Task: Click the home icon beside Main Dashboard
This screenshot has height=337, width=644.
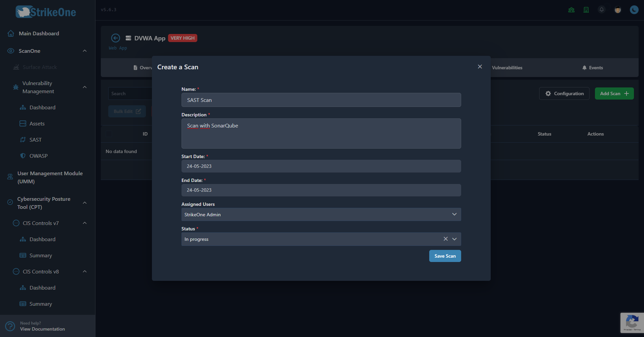Action: tap(11, 33)
